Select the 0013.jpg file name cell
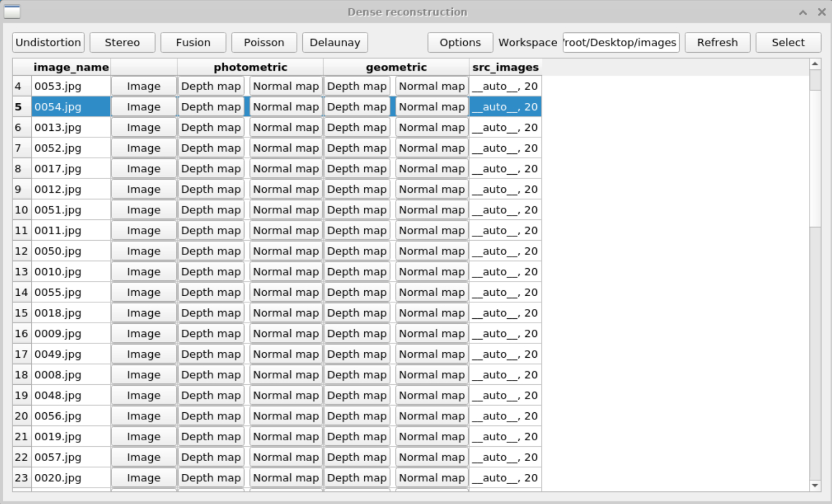The height and width of the screenshot is (504, 832). (x=71, y=128)
